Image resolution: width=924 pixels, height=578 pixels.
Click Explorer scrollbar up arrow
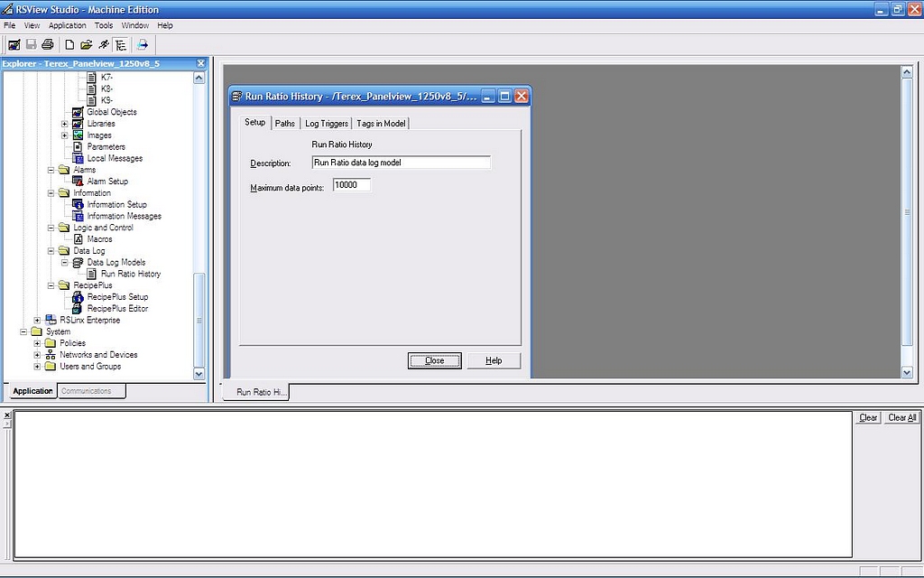pyautogui.click(x=199, y=78)
